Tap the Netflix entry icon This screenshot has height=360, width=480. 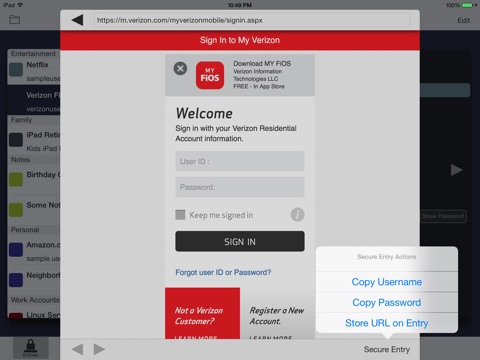(16, 70)
